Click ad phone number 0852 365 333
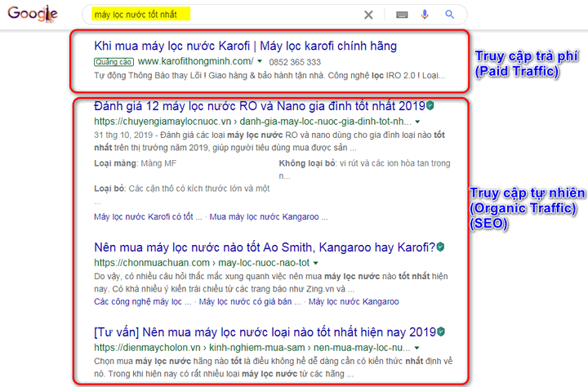 point(295,62)
